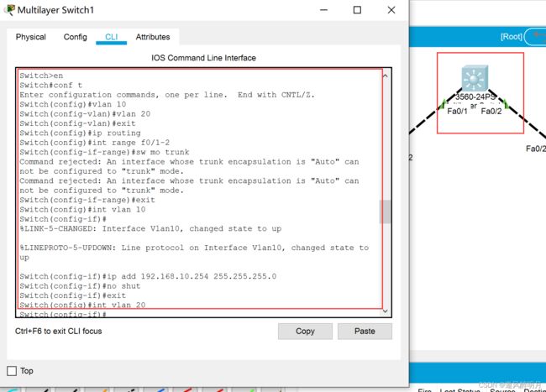Image resolution: width=546 pixels, height=392 pixels.
Task: Click the Packet Tracer icon in title bar
Action: [x=10, y=10]
